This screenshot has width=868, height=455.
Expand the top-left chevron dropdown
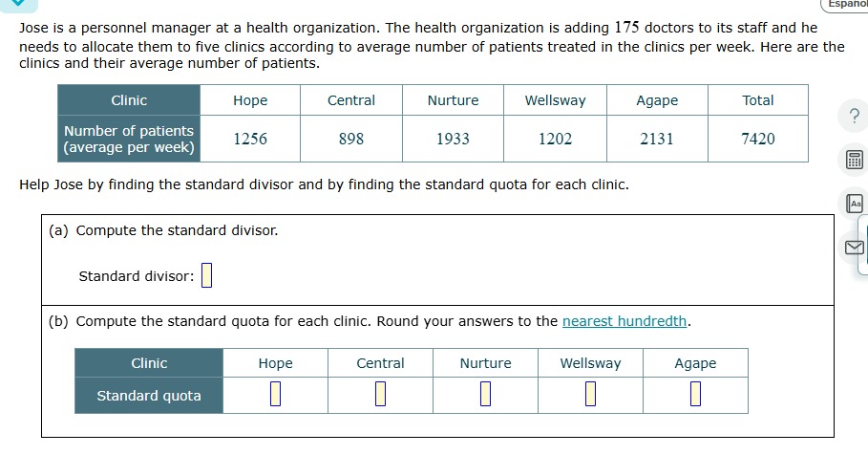click(x=18, y=5)
